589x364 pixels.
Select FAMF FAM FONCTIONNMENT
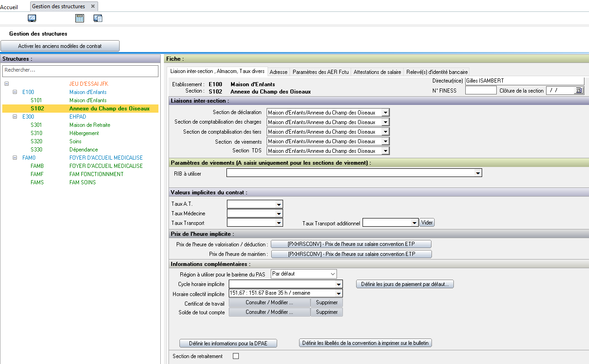coord(80,174)
